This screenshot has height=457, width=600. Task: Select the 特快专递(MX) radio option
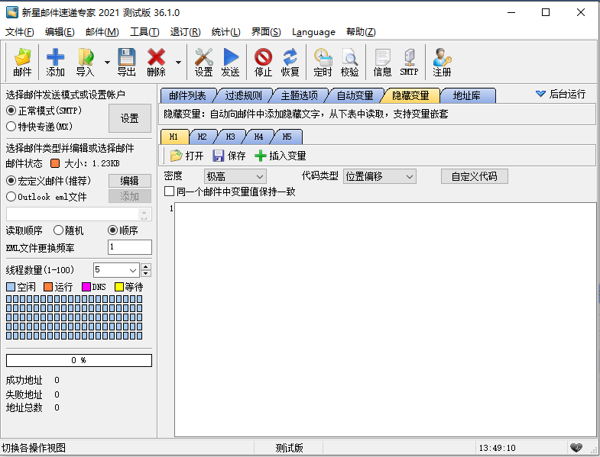pos(11,127)
